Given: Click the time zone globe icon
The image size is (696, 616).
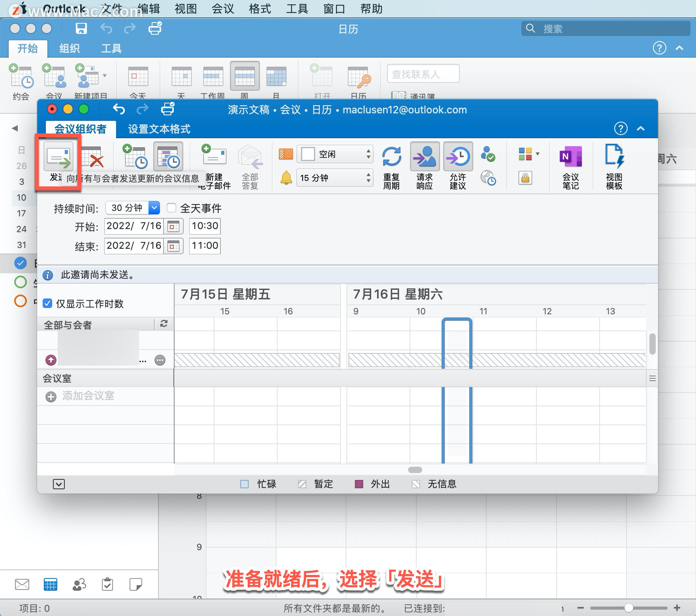Looking at the screenshot, I should coord(488,178).
